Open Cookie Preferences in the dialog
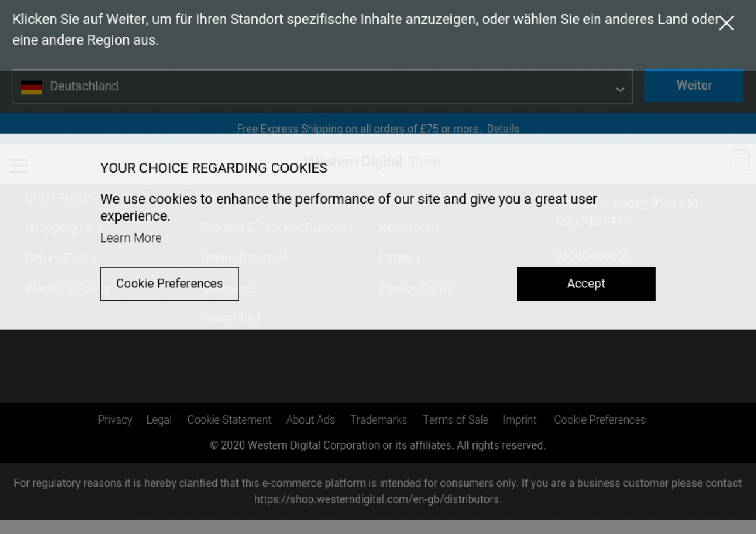The image size is (756, 534). pyautogui.click(x=169, y=284)
